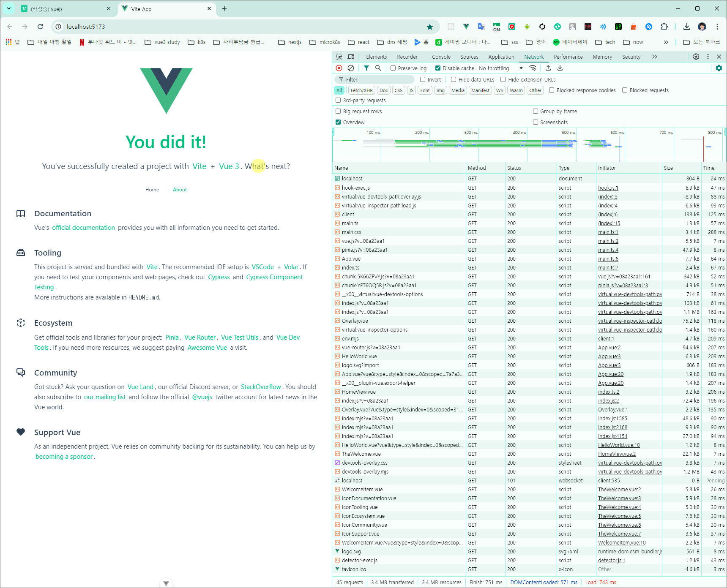Screen dimensions: 727x588
Task: Toggle the device toolbar icon
Action: pos(351,57)
